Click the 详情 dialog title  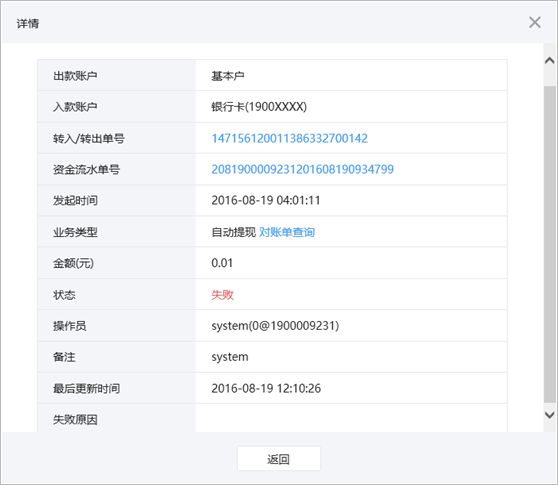pos(28,23)
